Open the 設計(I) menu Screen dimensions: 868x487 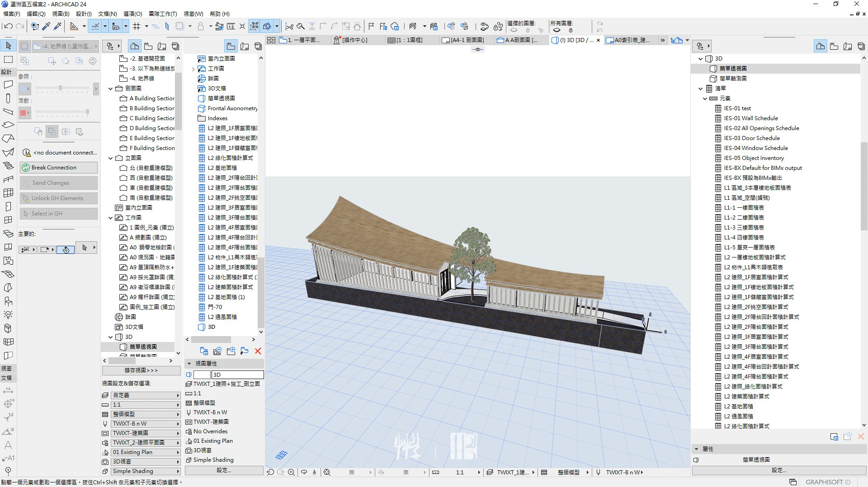click(x=84, y=14)
